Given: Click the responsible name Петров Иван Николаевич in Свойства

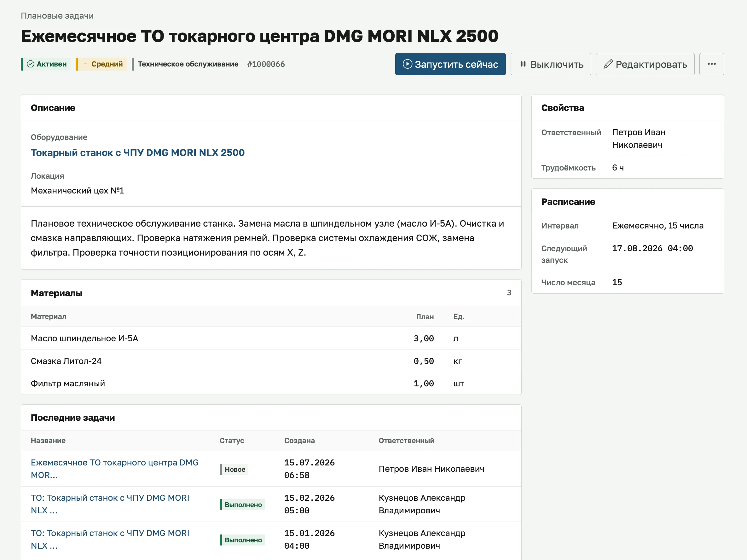Looking at the screenshot, I should (639, 138).
